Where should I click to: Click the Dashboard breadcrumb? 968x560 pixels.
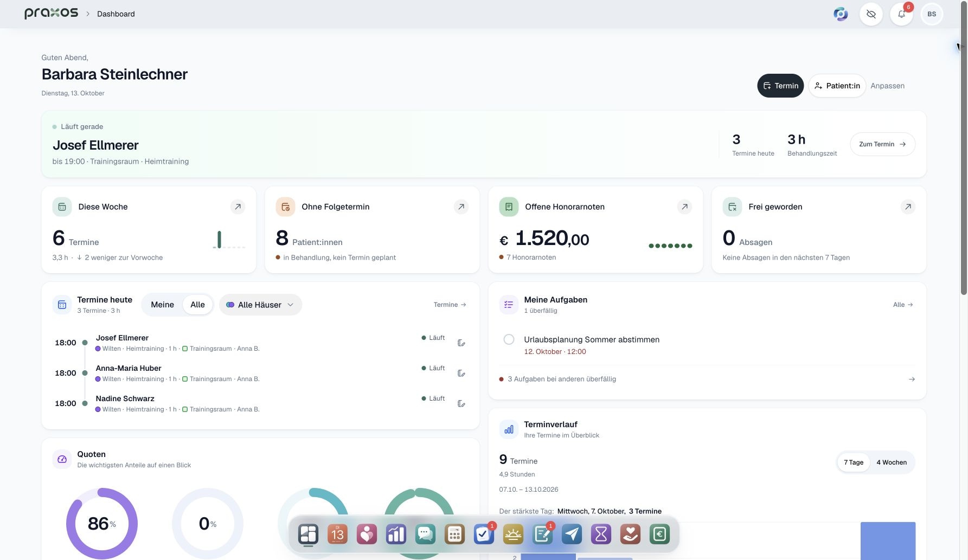[116, 14]
